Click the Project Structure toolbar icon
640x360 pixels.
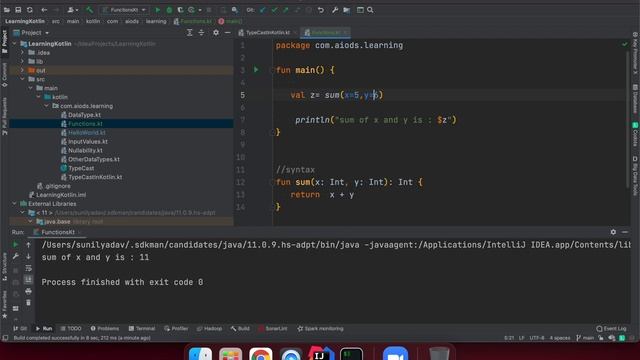coord(347,10)
